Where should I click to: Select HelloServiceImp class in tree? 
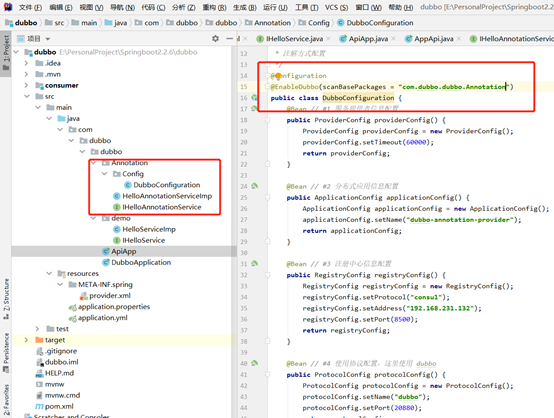[x=145, y=229]
